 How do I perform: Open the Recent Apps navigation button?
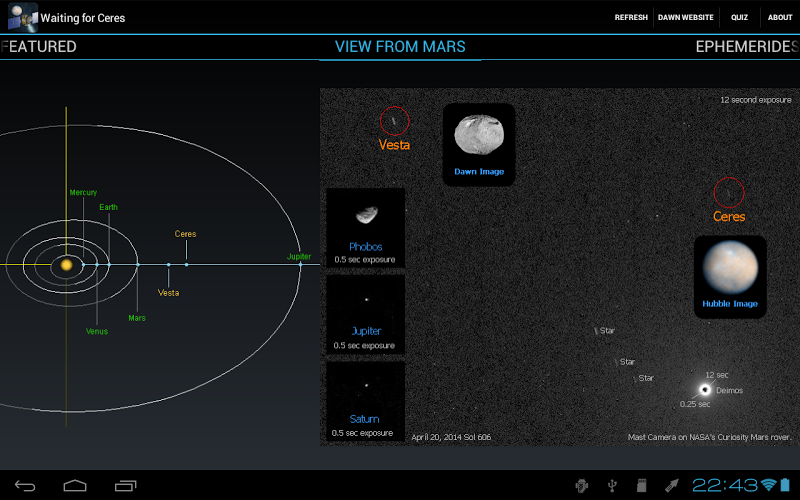tap(126, 486)
